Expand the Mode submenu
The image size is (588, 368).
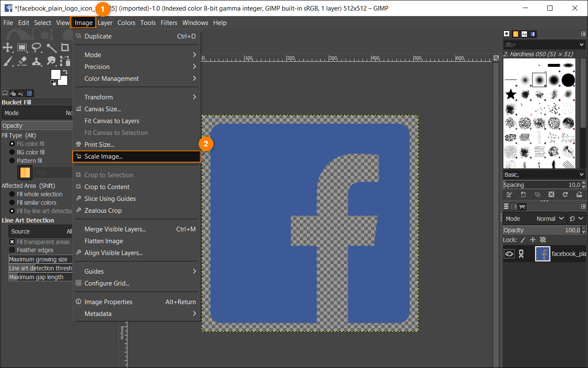tap(136, 55)
